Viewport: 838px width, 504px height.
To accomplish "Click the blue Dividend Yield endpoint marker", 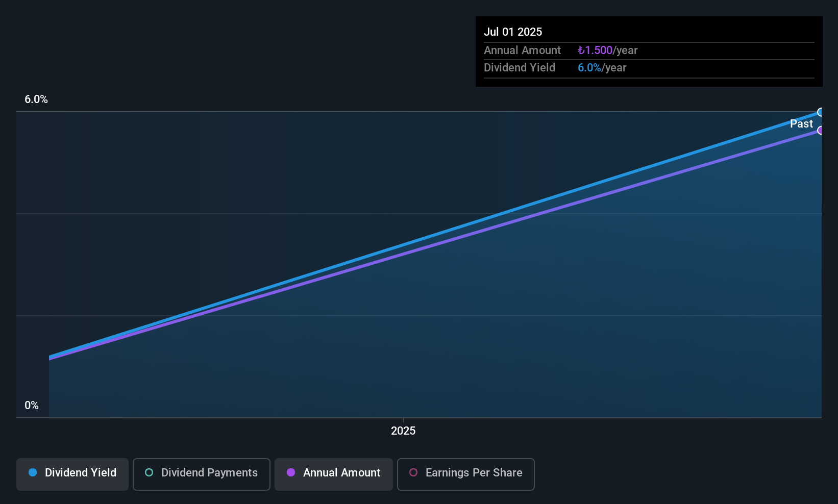I will (x=820, y=112).
